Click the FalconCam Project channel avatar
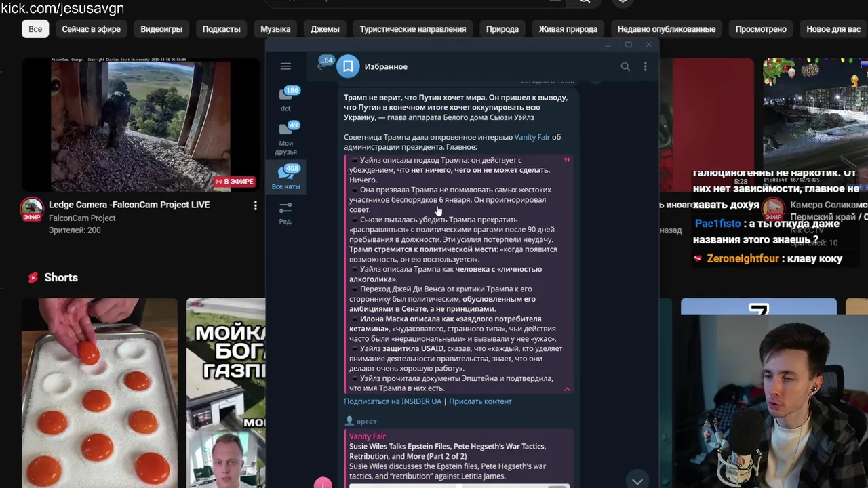 point(31,210)
